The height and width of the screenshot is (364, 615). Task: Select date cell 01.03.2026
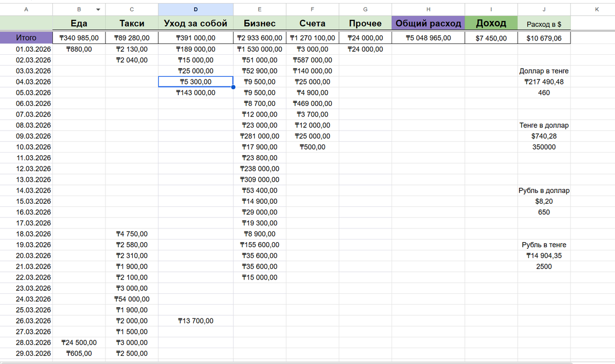(26, 49)
